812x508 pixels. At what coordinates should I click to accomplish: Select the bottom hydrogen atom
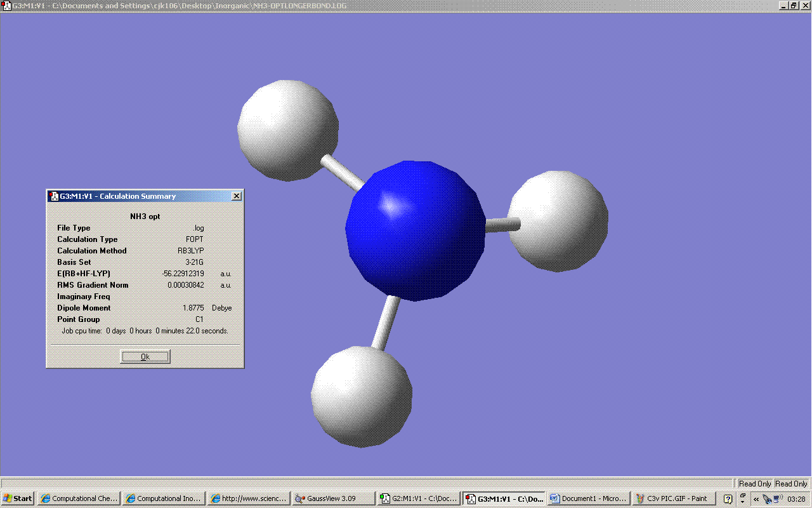[x=361, y=396]
